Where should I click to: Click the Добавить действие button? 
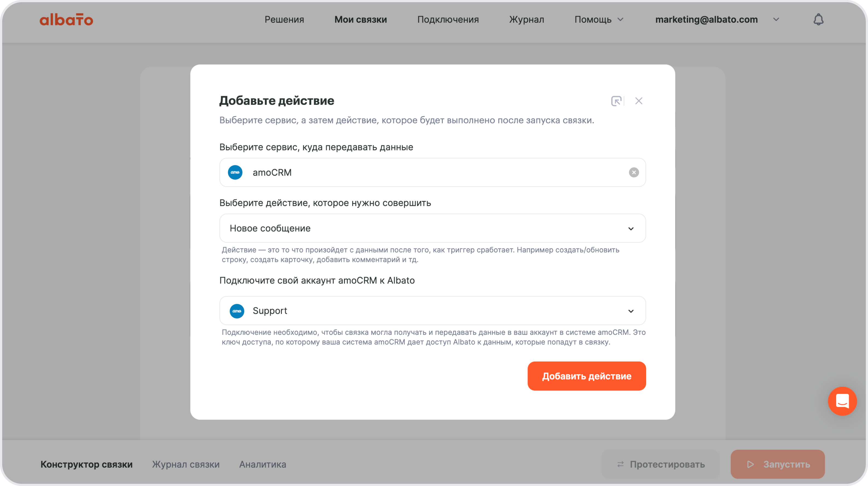click(x=586, y=376)
